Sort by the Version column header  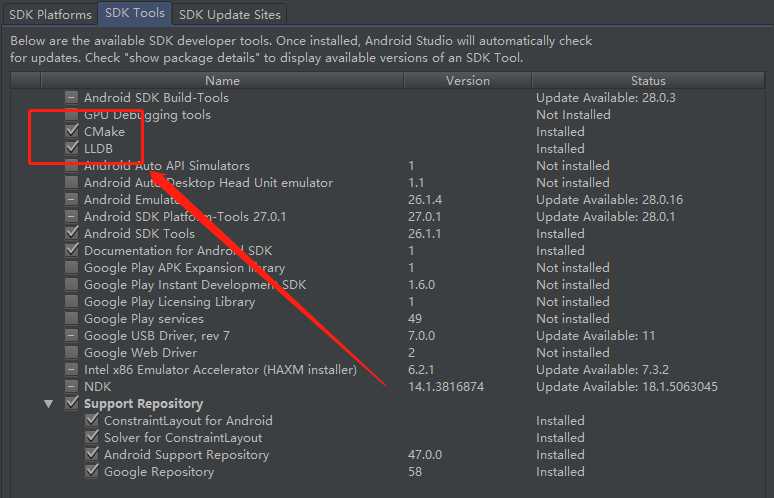[x=467, y=80]
